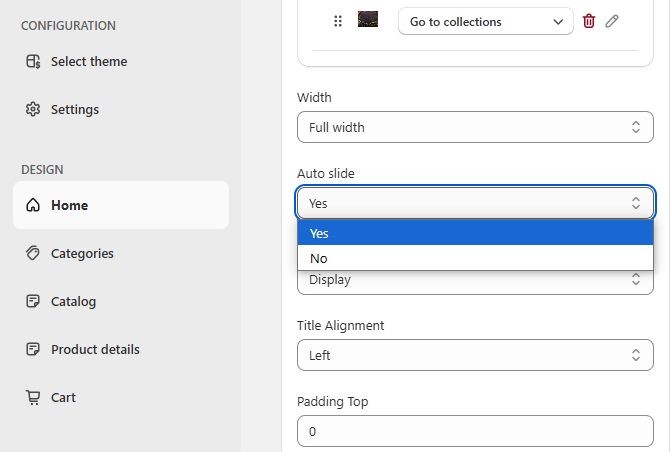Click the CONFIGURATION heading
The height and width of the screenshot is (452, 670).
tap(68, 26)
